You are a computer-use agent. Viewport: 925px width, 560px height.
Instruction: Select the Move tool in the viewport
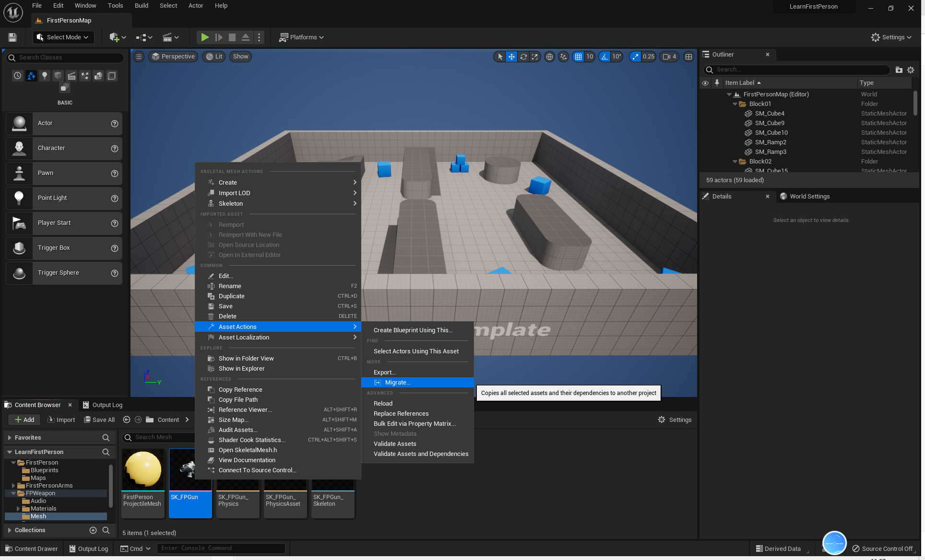tap(511, 57)
